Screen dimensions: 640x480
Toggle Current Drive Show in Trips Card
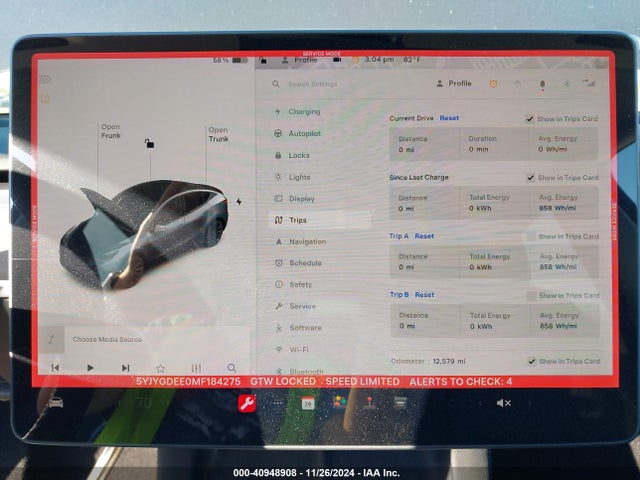tap(529, 119)
